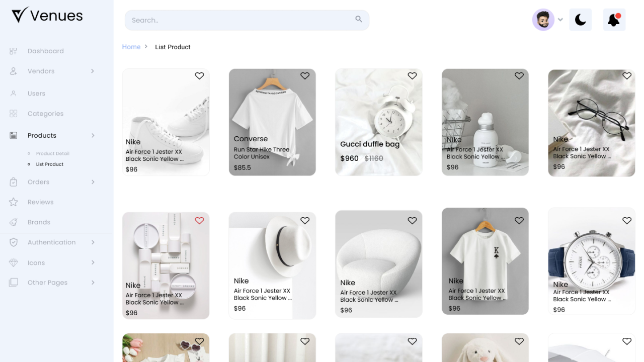Favorite the white hat product

tap(305, 221)
